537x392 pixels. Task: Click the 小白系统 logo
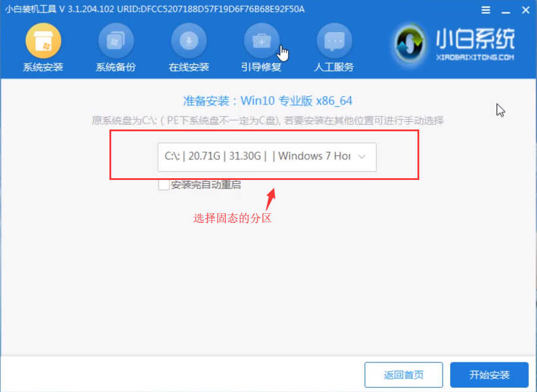pos(454,44)
